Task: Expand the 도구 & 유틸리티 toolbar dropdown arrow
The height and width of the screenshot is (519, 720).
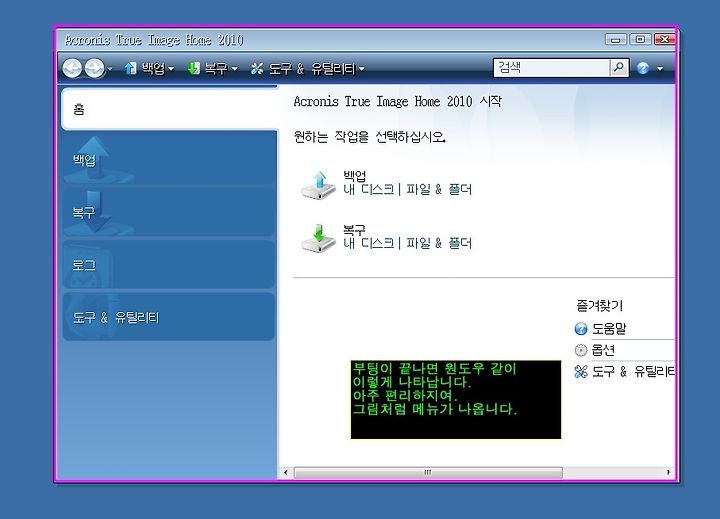Action: point(362,69)
